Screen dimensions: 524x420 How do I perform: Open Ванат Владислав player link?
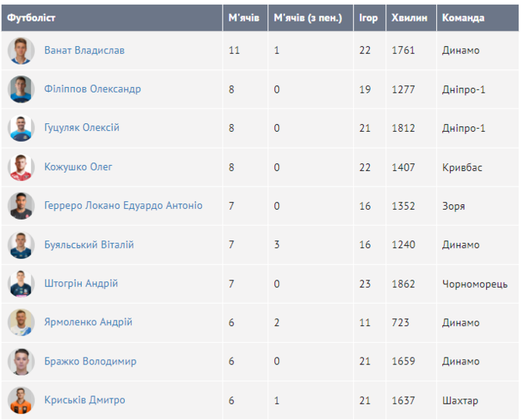point(84,51)
